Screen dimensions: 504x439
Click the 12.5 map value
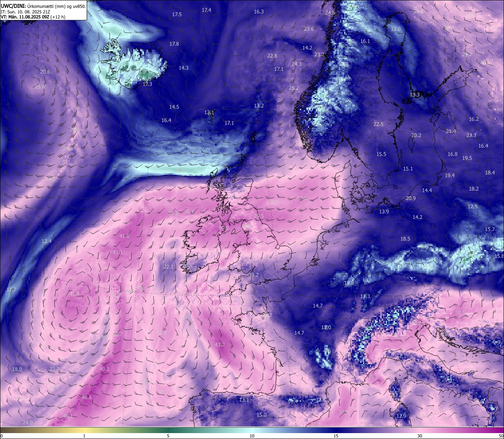pyautogui.click(x=472, y=207)
